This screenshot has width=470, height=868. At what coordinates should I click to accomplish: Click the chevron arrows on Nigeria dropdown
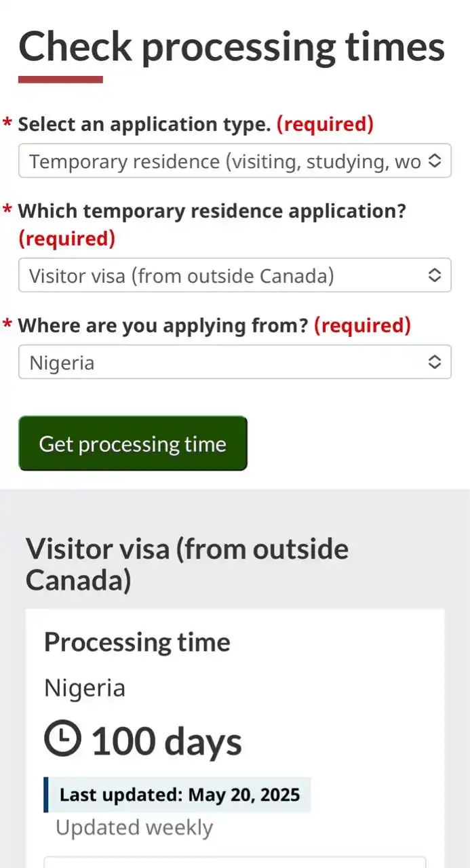click(x=435, y=362)
